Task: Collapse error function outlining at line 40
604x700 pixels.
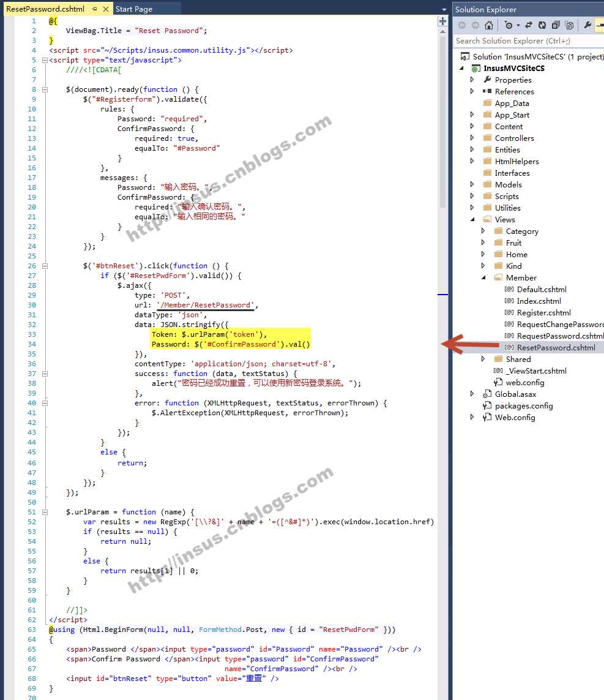Action: 45,403
